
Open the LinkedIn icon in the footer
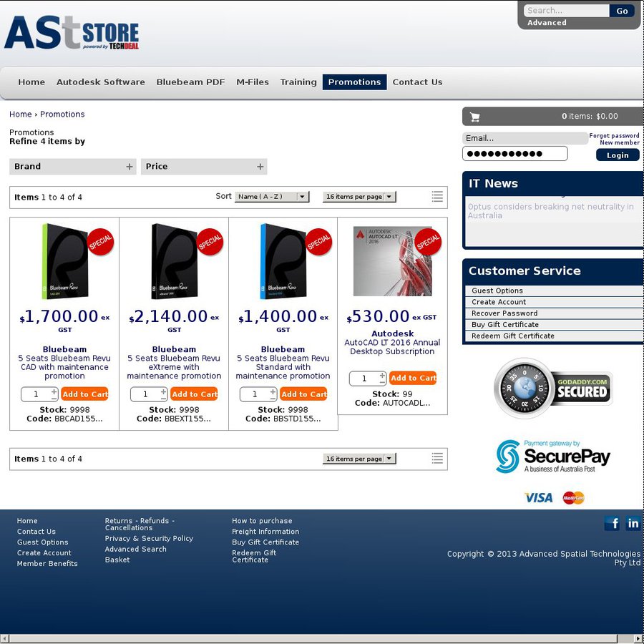[x=633, y=523]
